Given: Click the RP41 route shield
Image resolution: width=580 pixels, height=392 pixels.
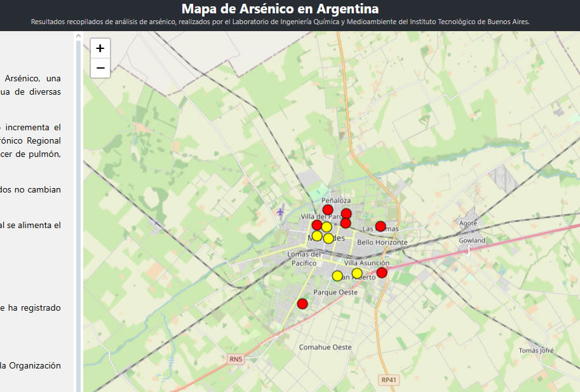Looking at the screenshot, I should coord(389,379).
